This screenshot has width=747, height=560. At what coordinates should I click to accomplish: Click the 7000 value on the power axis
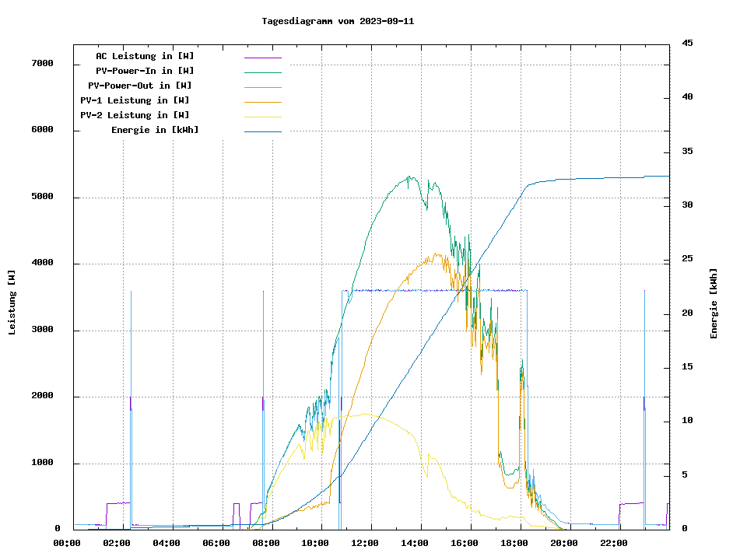pos(42,64)
